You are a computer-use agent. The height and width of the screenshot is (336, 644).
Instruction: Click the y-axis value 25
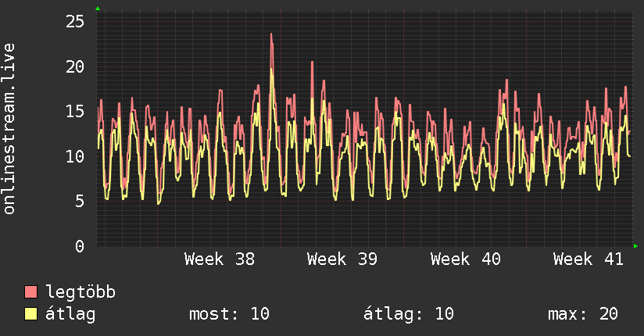pyautogui.click(x=75, y=21)
